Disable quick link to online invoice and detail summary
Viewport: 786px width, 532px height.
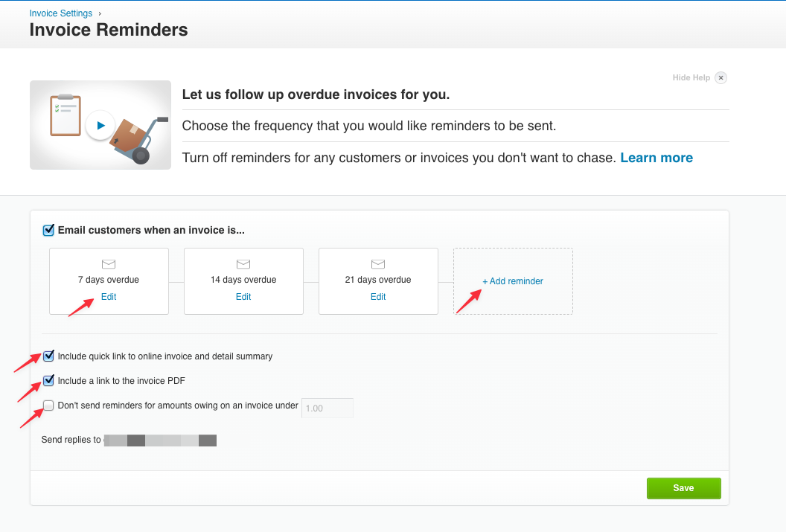pyautogui.click(x=48, y=356)
